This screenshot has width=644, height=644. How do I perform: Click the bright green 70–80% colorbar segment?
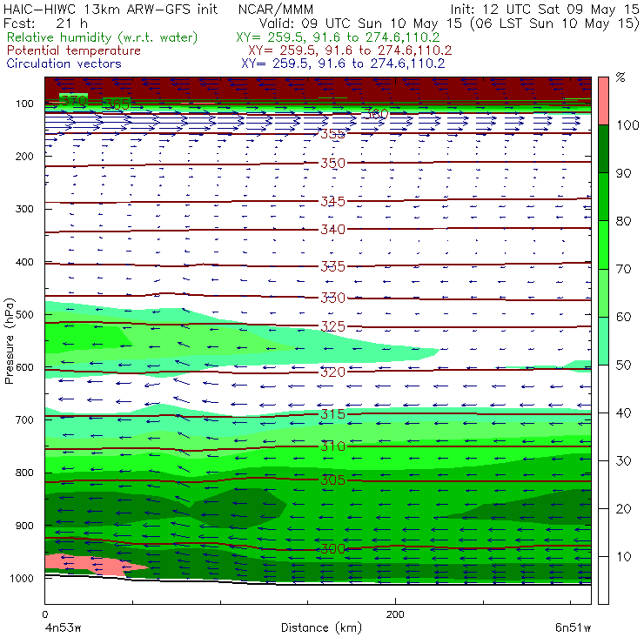[x=603, y=245]
